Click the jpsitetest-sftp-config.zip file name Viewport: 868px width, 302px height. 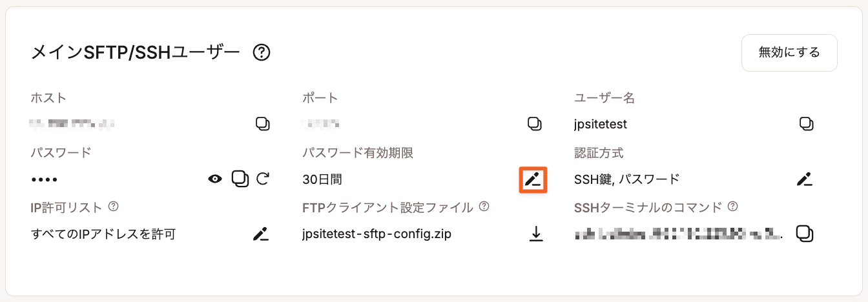(377, 234)
